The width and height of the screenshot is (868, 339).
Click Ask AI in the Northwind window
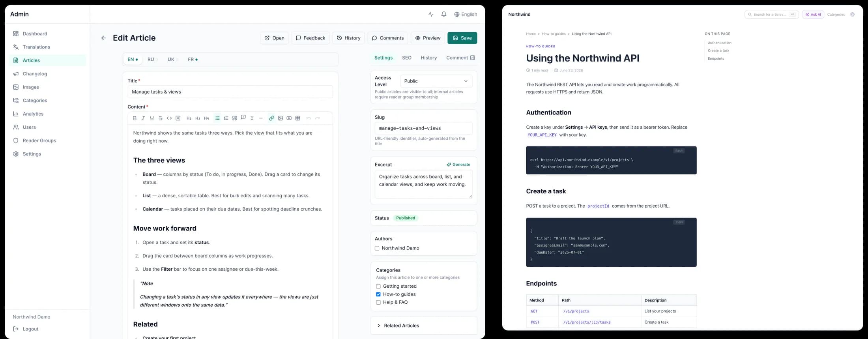click(x=813, y=15)
